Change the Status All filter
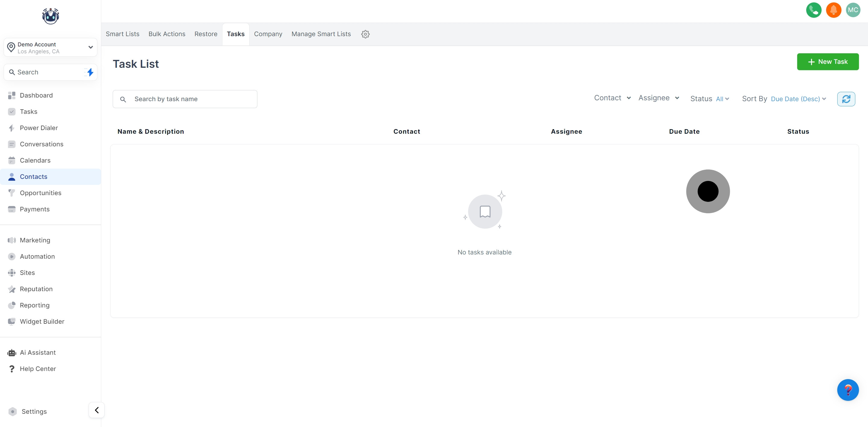The height and width of the screenshot is (427, 868). click(722, 99)
